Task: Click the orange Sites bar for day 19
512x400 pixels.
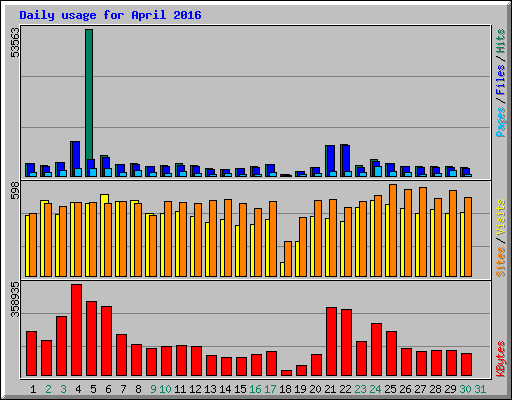Action: tap(303, 247)
